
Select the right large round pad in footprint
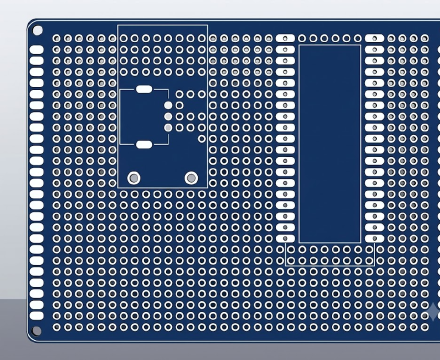click(191, 178)
